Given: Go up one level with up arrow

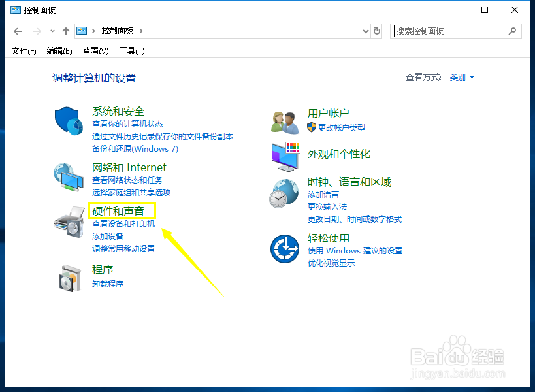Looking at the screenshot, I should (66, 31).
